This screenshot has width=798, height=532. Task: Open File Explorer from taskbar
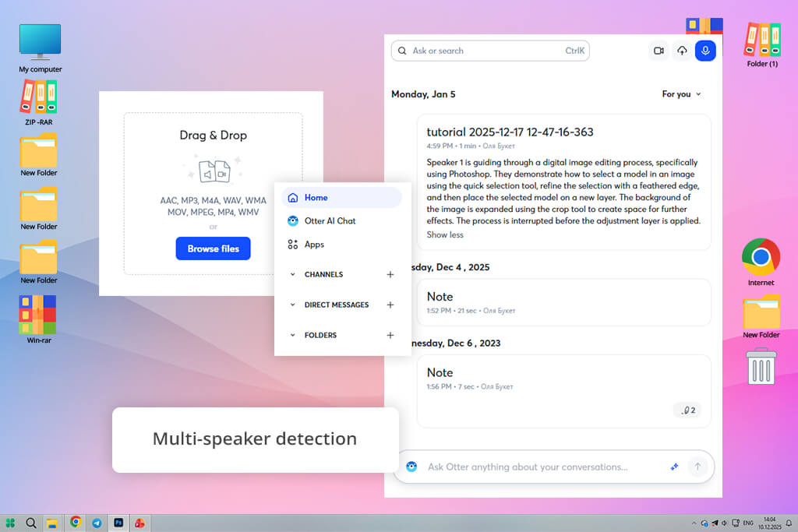pyautogui.click(x=52, y=523)
